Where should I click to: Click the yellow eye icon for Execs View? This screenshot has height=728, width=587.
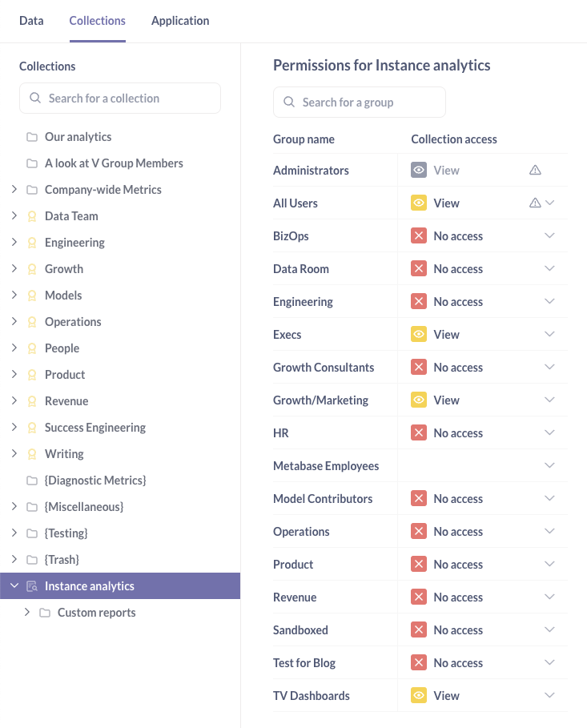(419, 334)
